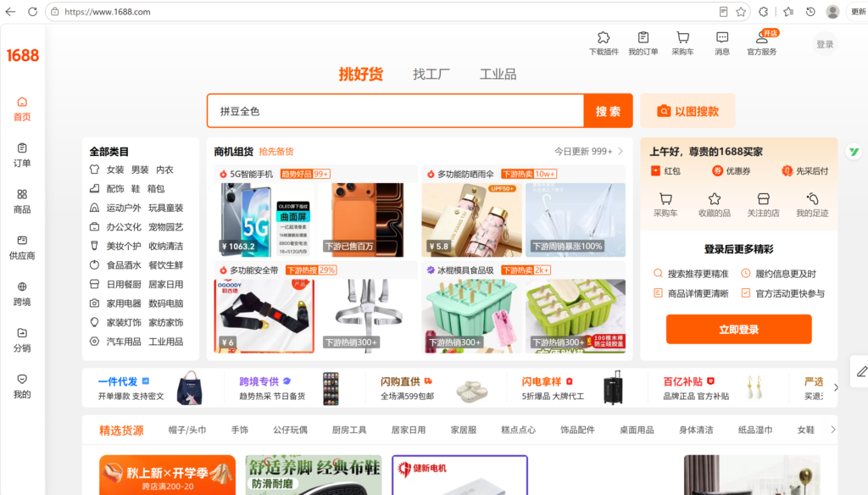Open 消息 messages icon
The height and width of the screenshot is (495, 868).
(722, 43)
